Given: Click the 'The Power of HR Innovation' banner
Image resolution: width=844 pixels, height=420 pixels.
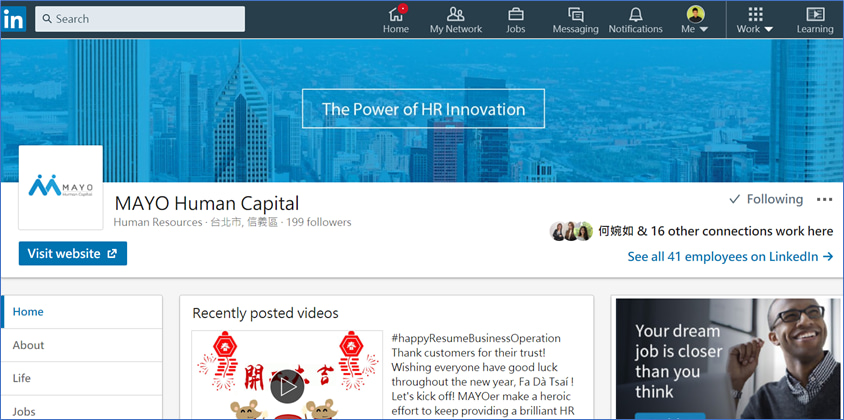Looking at the screenshot, I should 423,109.
